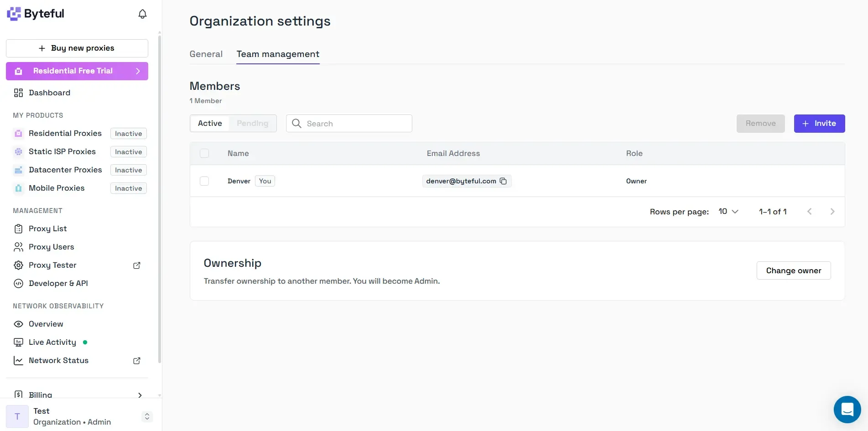Open Live Activity page
The height and width of the screenshot is (431, 868).
pos(52,342)
